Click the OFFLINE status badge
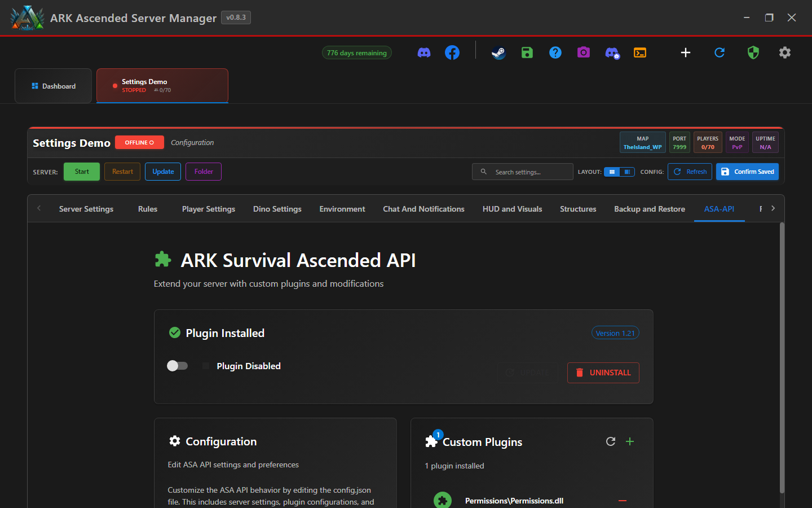Screen dimensions: 812x508 point(139,142)
